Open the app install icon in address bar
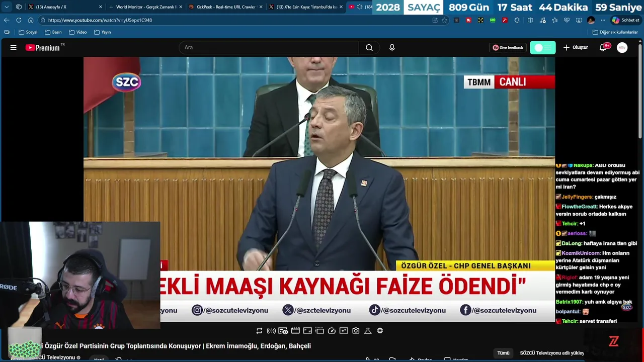Image resolution: width=644 pixels, height=362 pixels. (x=435, y=20)
